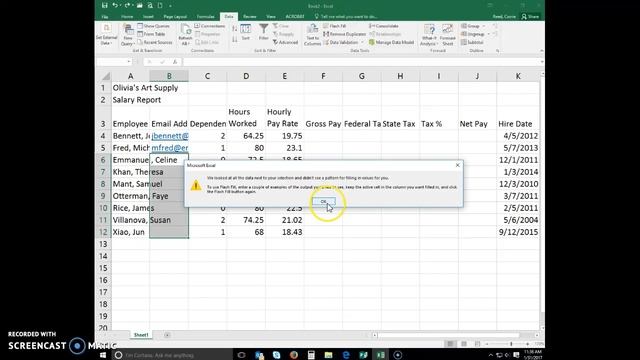This screenshot has height=360, width=640.
Task: Click the Connections button in ribbon
Action: [210, 26]
